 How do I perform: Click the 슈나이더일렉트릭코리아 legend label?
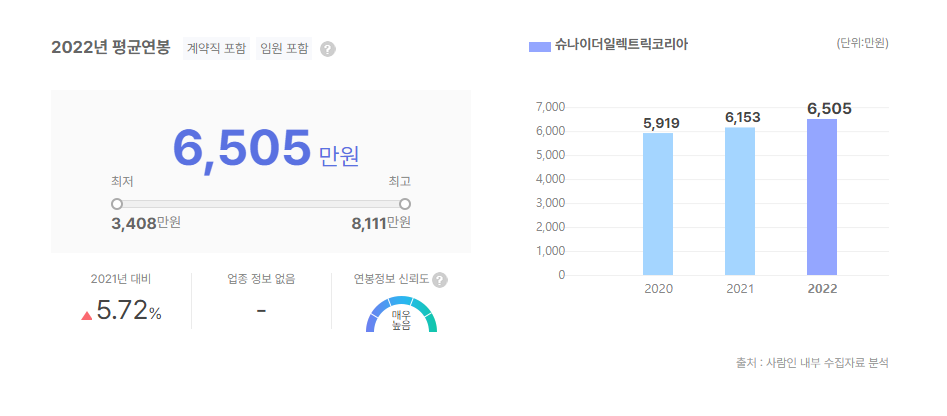point(621,45)
